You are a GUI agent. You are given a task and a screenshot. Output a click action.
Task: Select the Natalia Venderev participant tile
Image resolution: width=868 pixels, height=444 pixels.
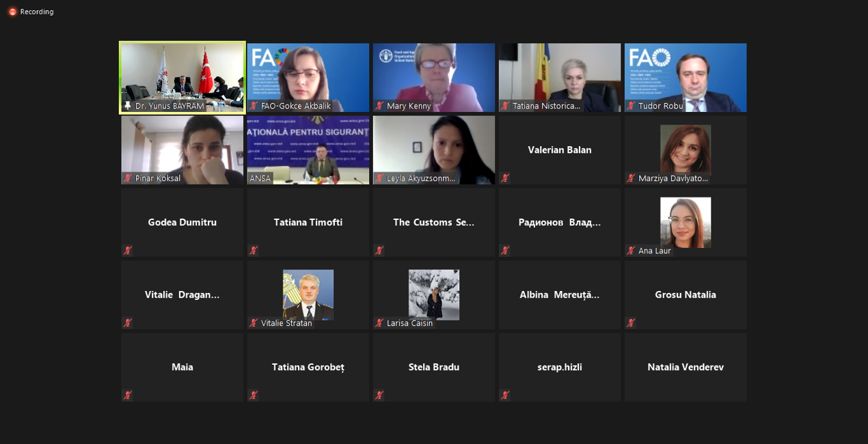(686, 367)
